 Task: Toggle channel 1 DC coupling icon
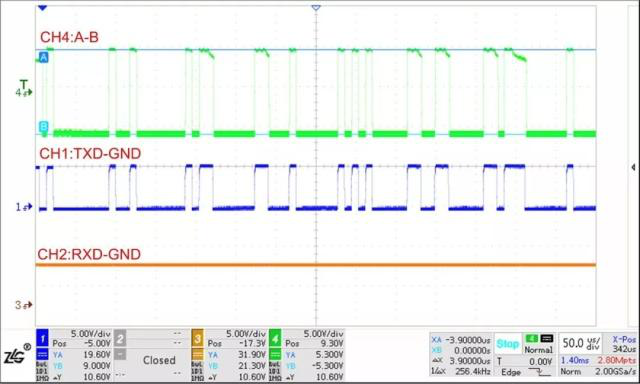coord(42,354)
